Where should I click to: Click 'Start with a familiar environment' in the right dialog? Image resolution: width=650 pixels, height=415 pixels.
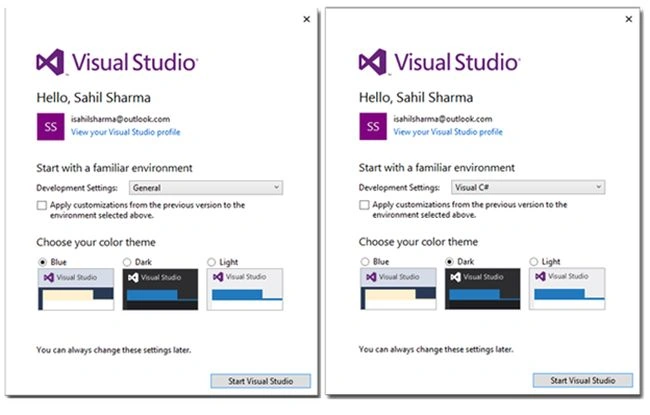(437, 168)
